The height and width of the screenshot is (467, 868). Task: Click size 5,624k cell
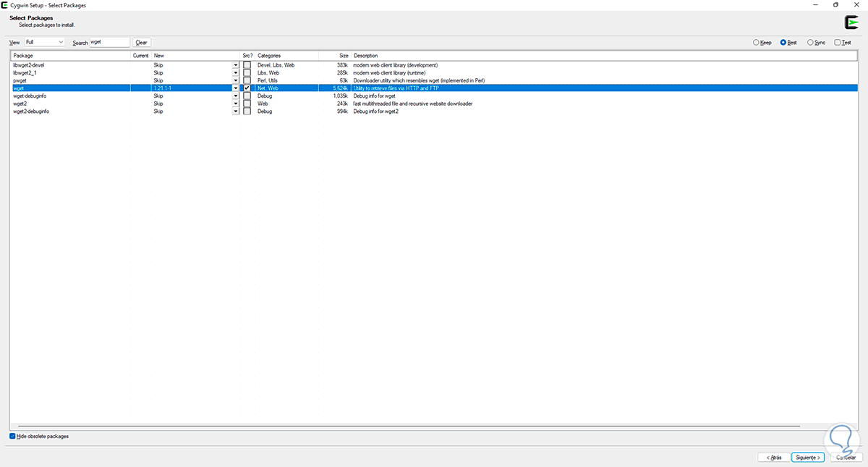point(341,88)
